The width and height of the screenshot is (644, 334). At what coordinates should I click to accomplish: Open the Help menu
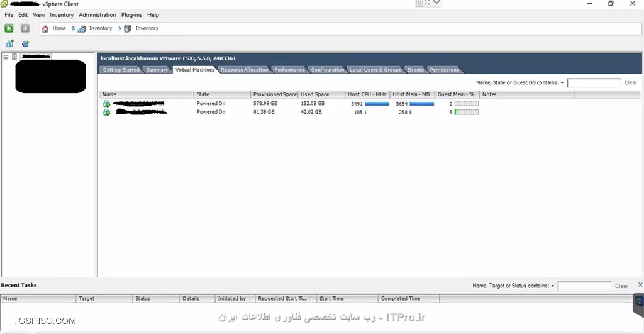153,15
